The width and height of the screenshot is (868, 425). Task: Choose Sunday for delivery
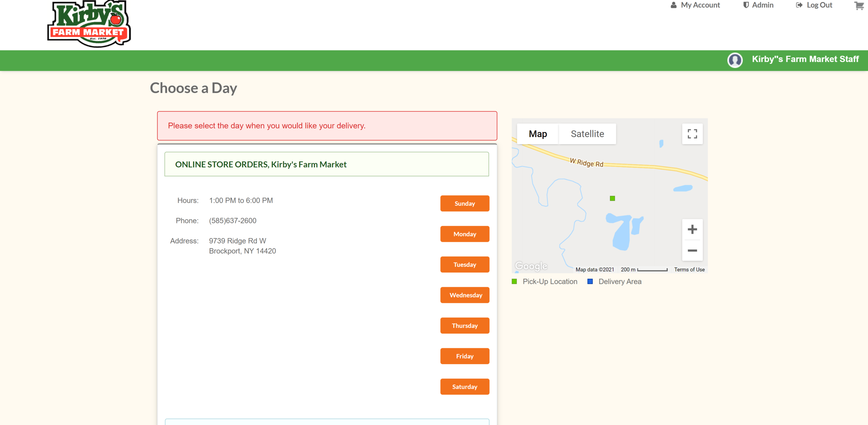(465, 203)
